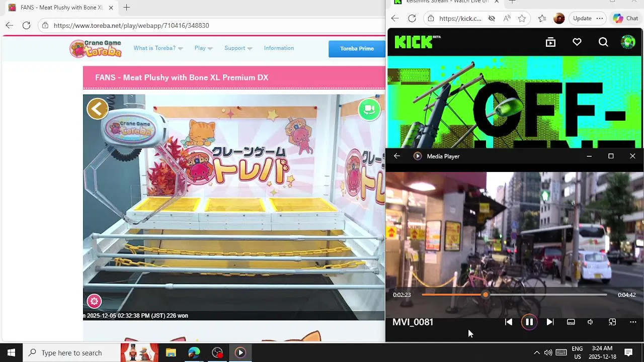View site information padlock for toreba.net
This screenshot has width=644, height=362.
click(x=45, y=25)
